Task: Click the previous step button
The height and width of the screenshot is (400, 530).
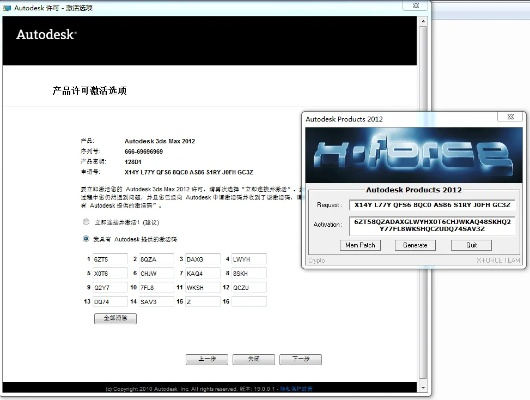Action: [207, 359]
